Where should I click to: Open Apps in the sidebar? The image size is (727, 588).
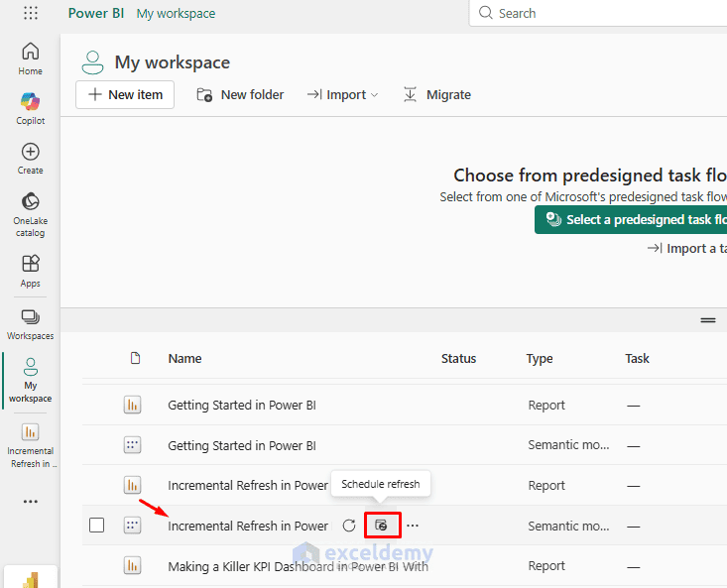tap(31, 272)
